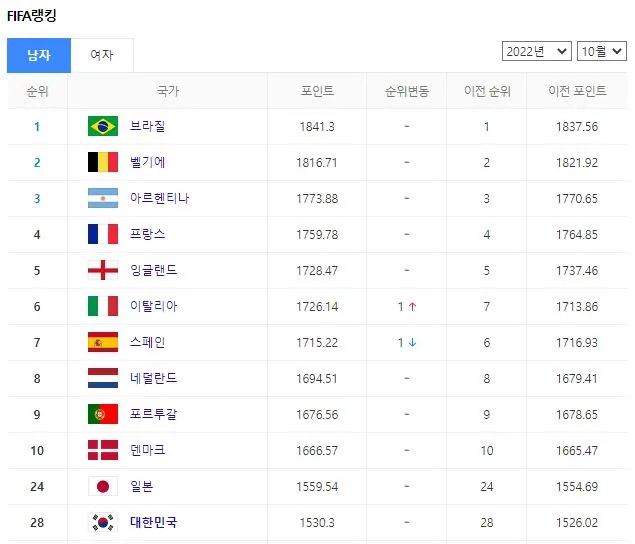
Task: Click the Brazil flag icon
Action: click(x=103, y=126)
